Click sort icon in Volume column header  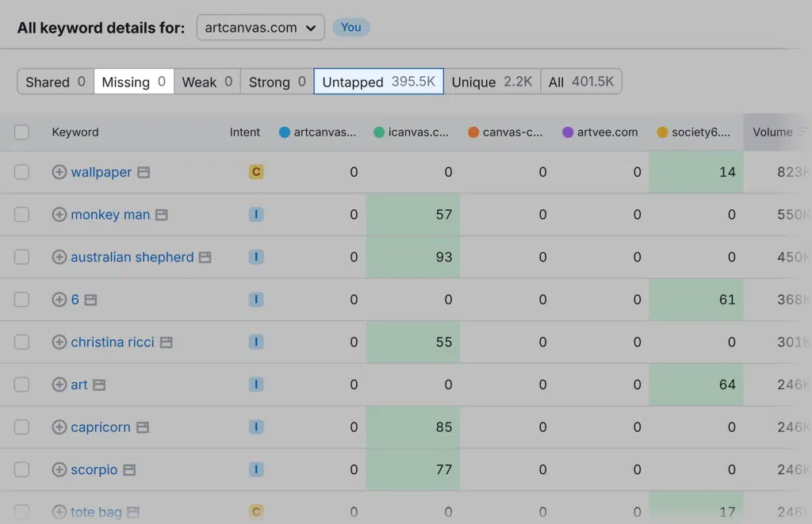pos(802,132)
